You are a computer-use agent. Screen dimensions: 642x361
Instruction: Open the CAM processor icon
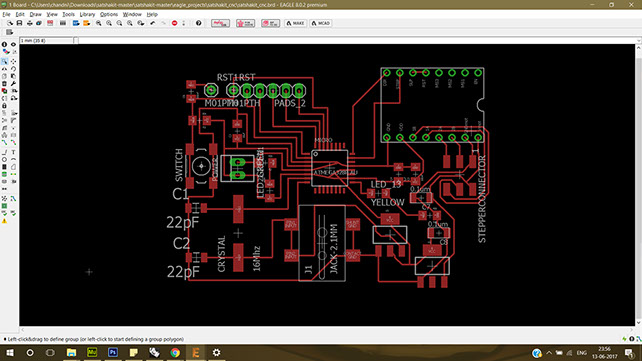click(38, 23)
